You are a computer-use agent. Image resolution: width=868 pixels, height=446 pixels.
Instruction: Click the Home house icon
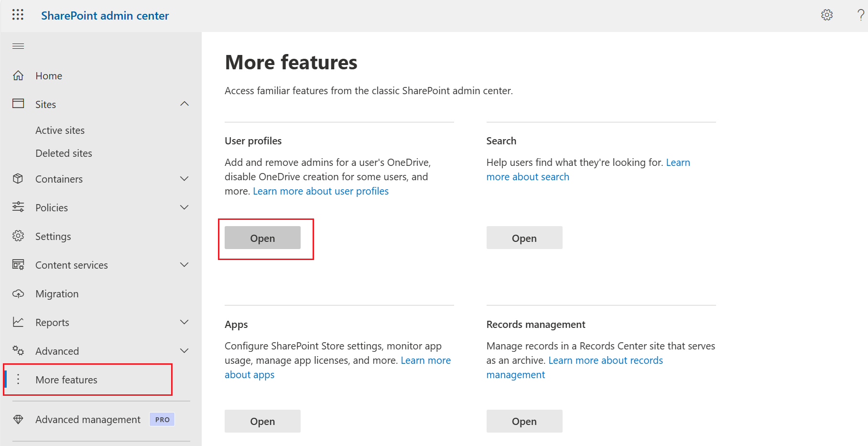(x=18, y=76)
